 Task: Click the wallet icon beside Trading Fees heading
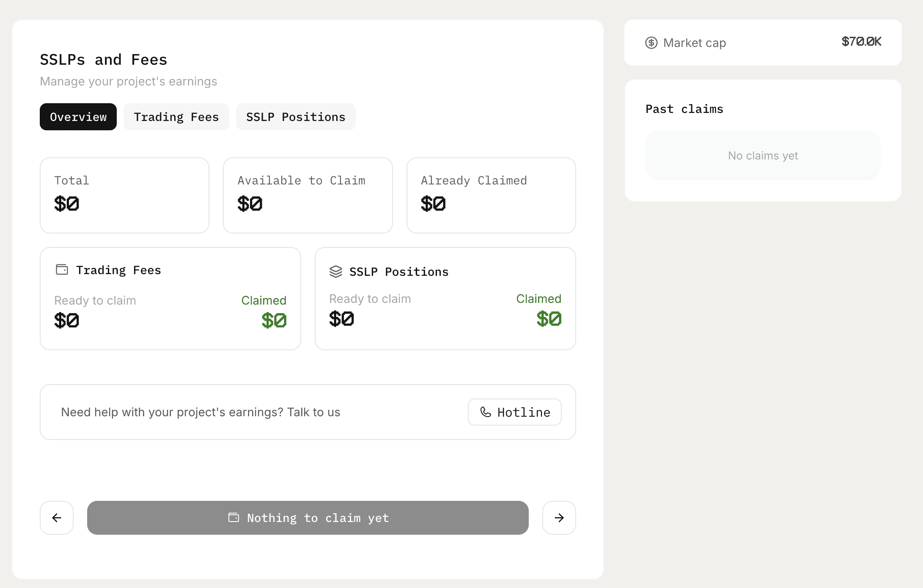(x=62, y=270)
